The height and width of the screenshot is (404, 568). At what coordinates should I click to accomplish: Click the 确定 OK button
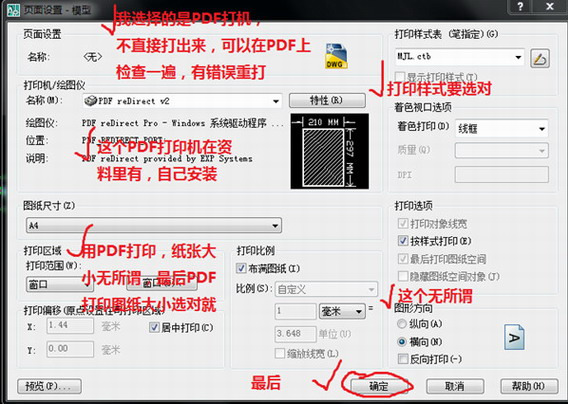[x=379, y=386]
